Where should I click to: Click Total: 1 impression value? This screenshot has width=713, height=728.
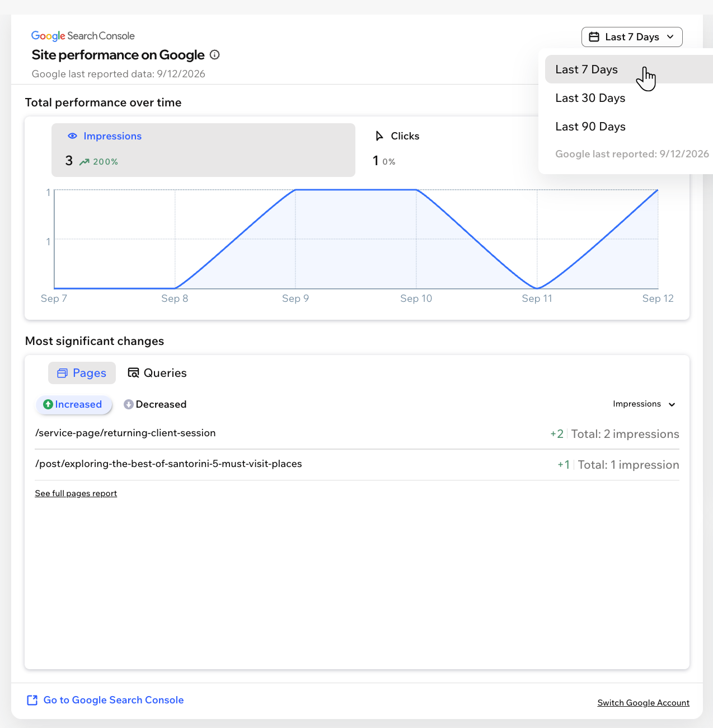[x=628, y=465]
